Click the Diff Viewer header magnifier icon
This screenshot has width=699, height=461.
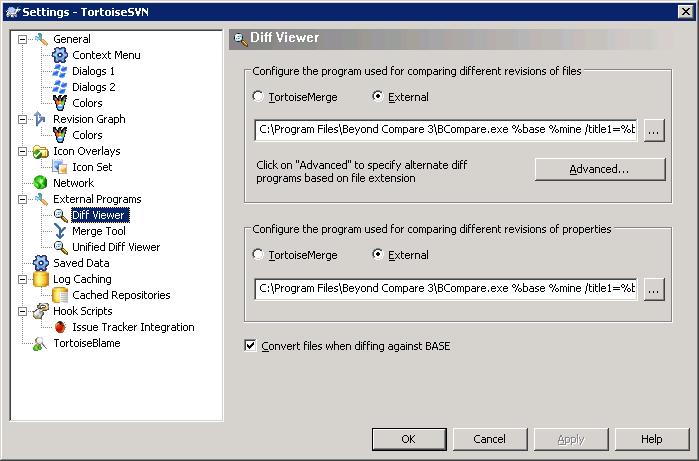tap(241, 39)
